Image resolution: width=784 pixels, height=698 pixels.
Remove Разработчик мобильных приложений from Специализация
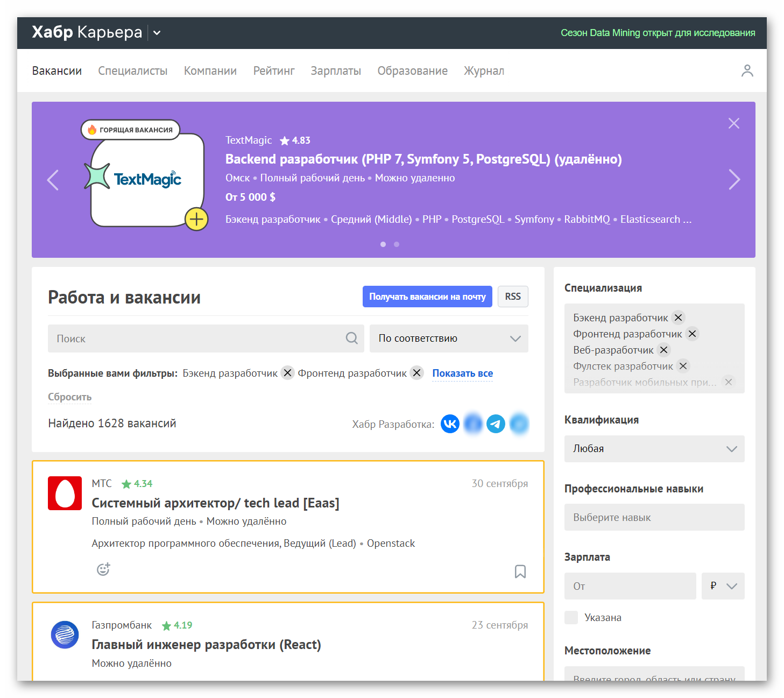(729, 382)
